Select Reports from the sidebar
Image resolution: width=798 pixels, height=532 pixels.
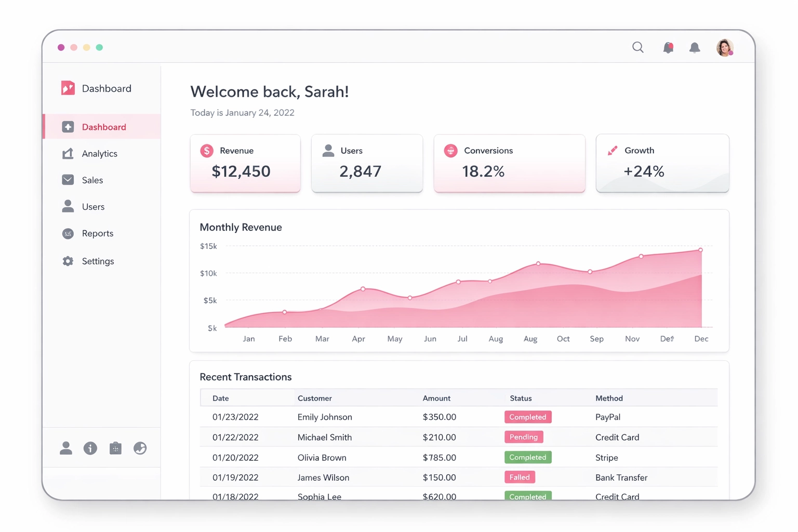pos(97,234)
